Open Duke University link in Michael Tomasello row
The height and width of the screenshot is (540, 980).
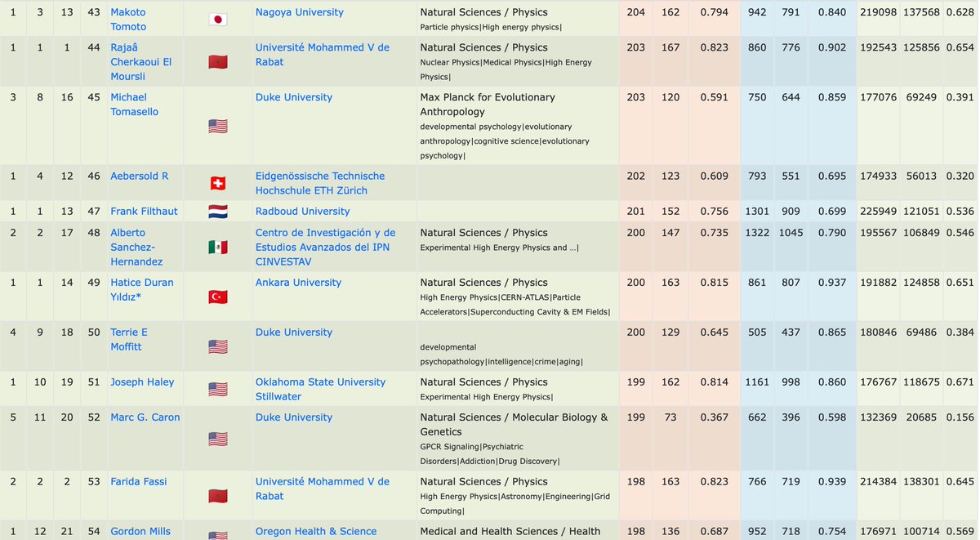click(x=294, y=97)
